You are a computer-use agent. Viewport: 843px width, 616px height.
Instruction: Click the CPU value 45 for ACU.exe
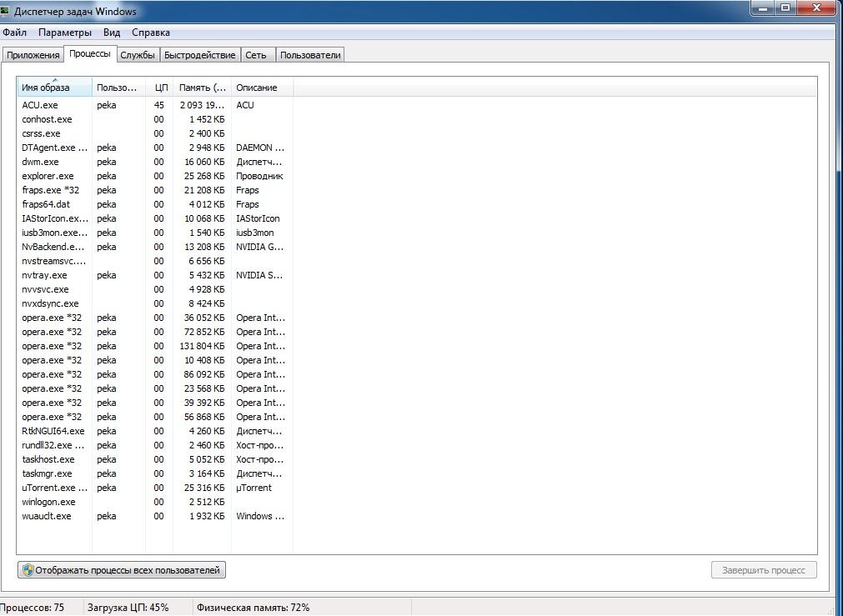tap(159, 105)
